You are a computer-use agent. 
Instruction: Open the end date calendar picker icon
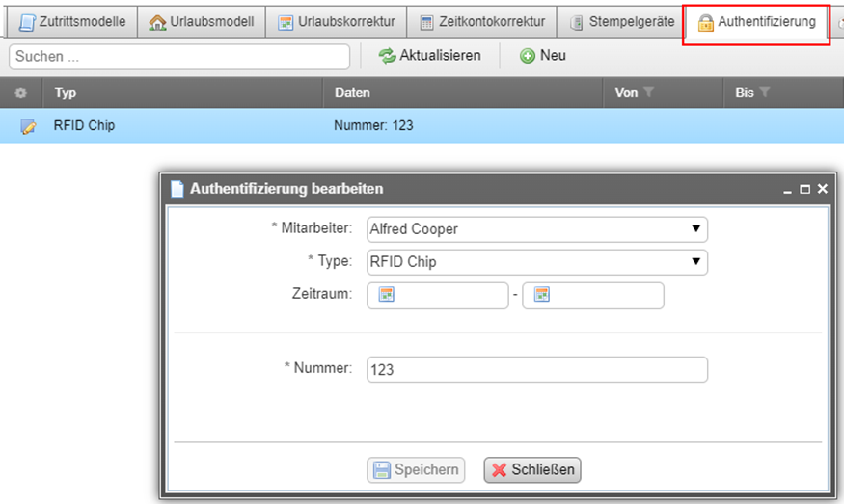tap(541, 295)
